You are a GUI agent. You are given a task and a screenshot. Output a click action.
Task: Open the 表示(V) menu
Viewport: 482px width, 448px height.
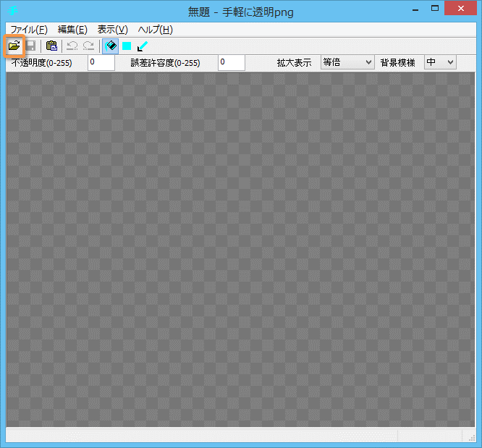click(x=112, y=30)
